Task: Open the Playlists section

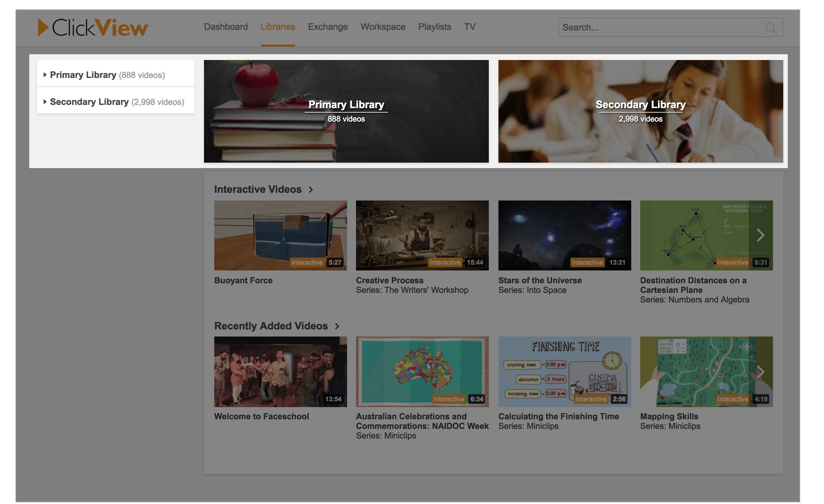Action: point(434,27)
